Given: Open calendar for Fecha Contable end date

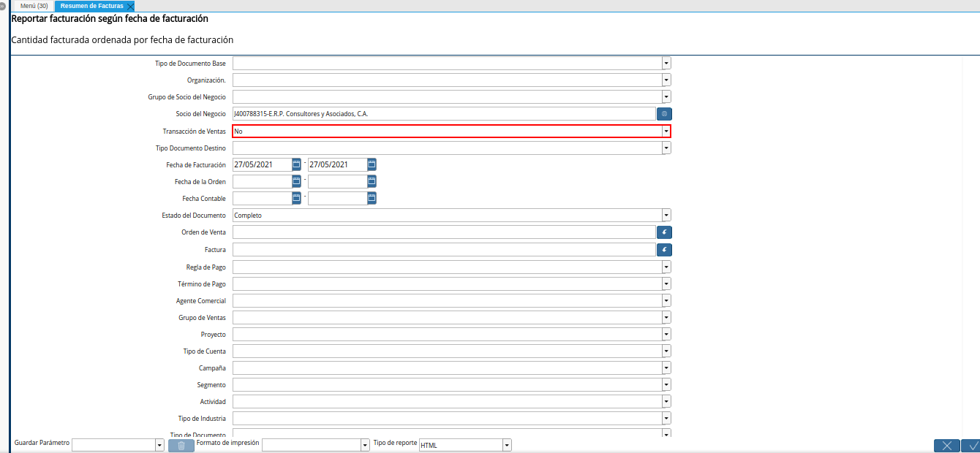Looking at the screenshot, I should coord(372,198).
